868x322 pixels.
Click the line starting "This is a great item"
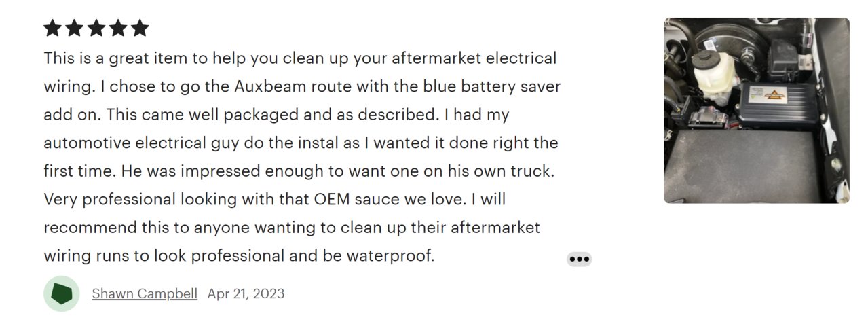(x=300, y=58)
